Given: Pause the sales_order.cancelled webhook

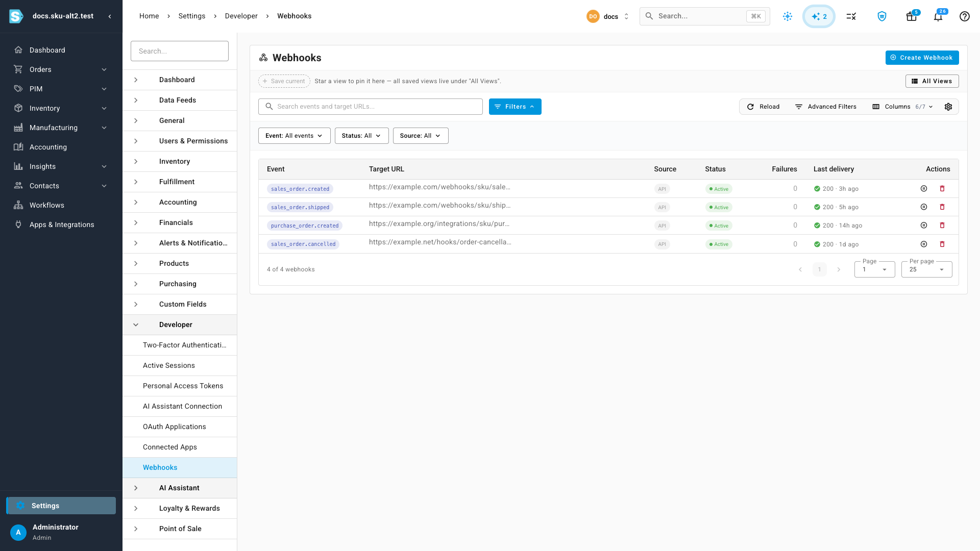Looking at the screenshot, I should 924,244.
